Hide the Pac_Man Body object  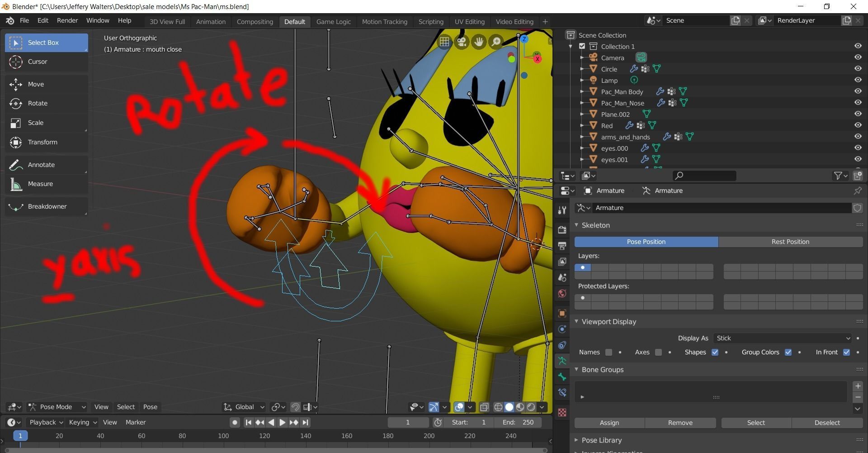pos(858,91)
